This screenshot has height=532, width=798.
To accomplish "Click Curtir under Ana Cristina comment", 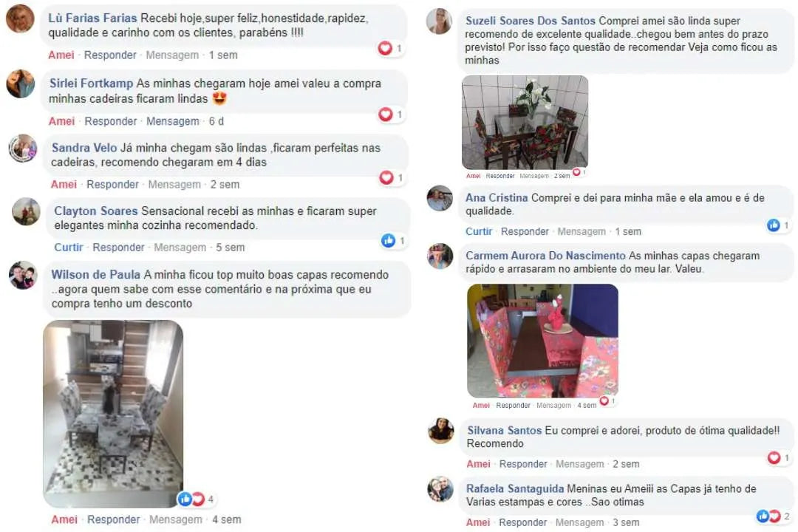I will pyautogui.click(x=479, y=231).
